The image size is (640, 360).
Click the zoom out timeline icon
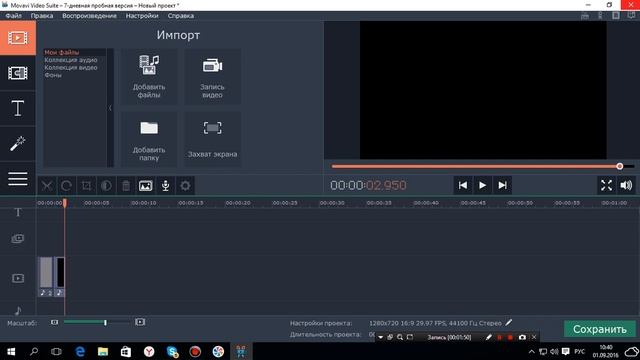54,322
